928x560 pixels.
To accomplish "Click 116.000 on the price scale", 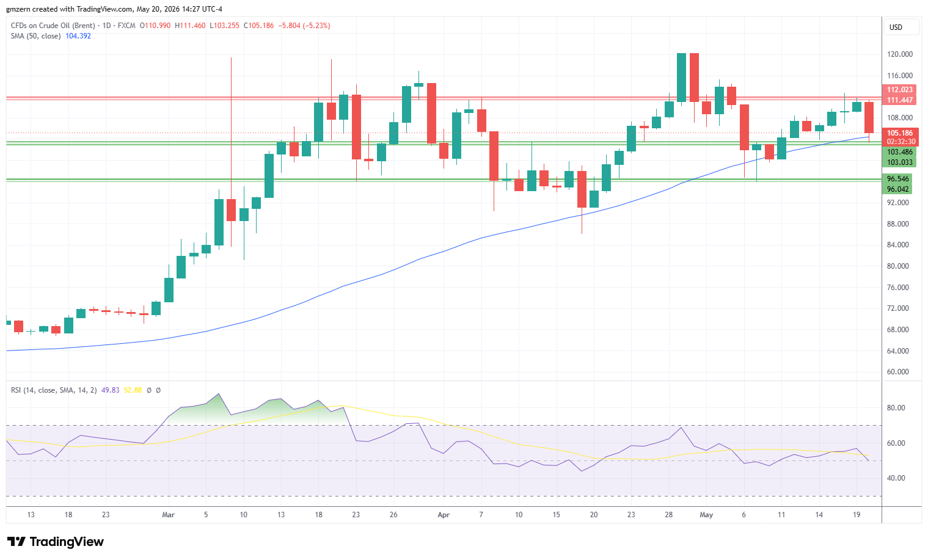I will (x=900, y=76).
